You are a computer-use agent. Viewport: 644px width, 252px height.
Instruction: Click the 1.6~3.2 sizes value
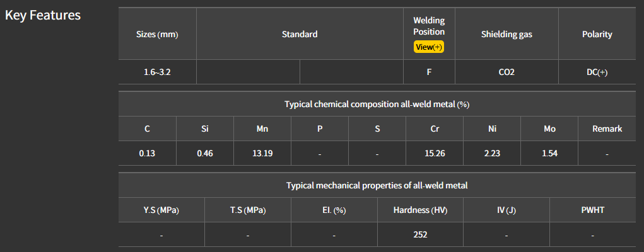pos(157,72)
